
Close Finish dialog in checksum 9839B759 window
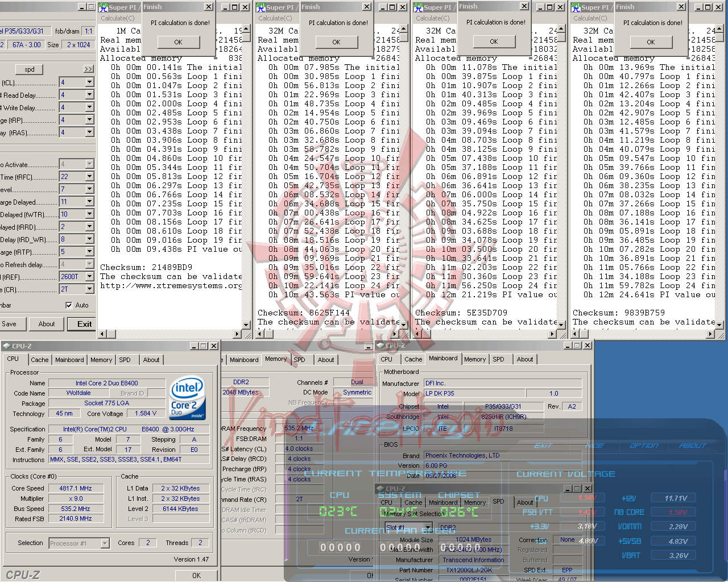(681, 7)
